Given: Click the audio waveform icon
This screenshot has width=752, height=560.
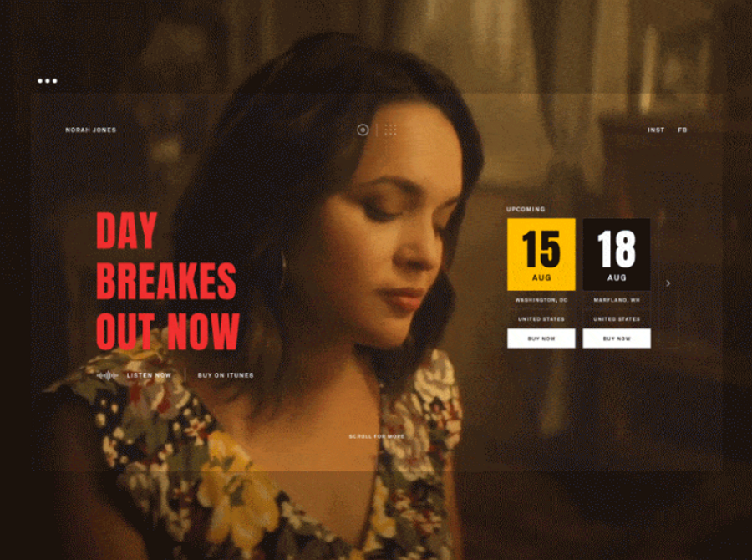Looking at the screenshot, I should (x=108, y=375).
